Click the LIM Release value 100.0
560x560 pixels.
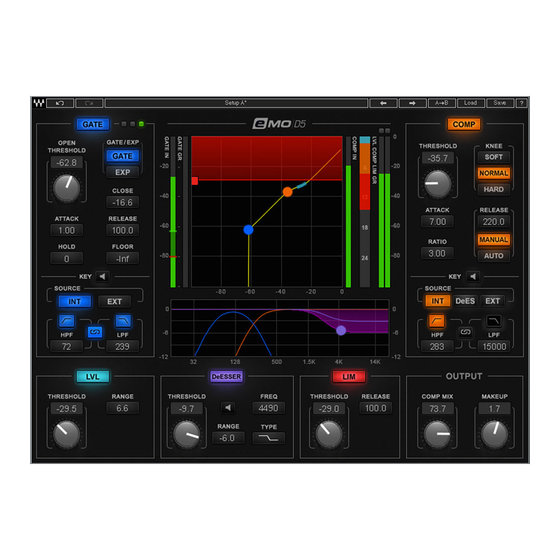[x=376, y=408]
